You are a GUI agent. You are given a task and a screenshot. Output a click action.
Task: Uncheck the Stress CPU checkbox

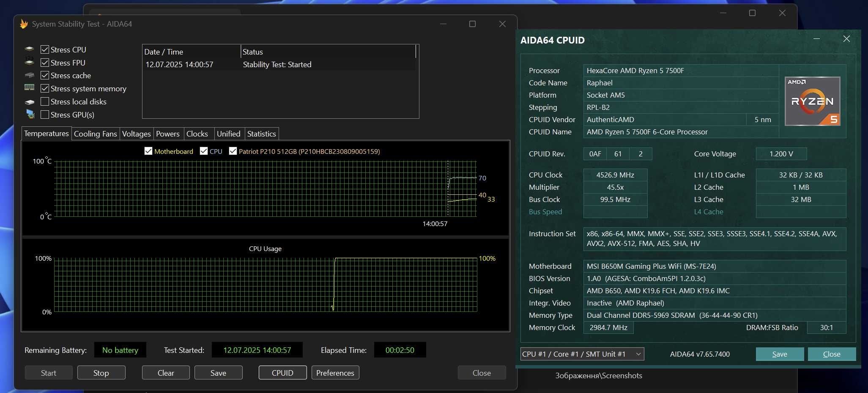coord(45,49)
